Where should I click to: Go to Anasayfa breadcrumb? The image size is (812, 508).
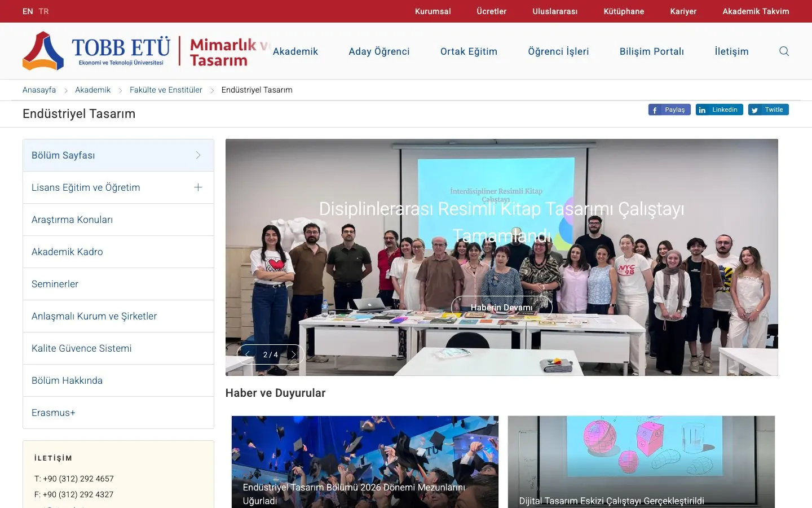[39, 90]
